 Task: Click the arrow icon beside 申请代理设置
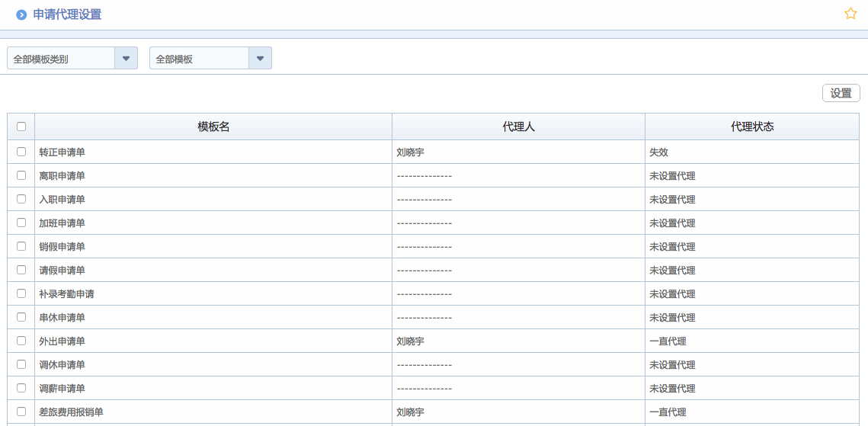tap(21, 14)
